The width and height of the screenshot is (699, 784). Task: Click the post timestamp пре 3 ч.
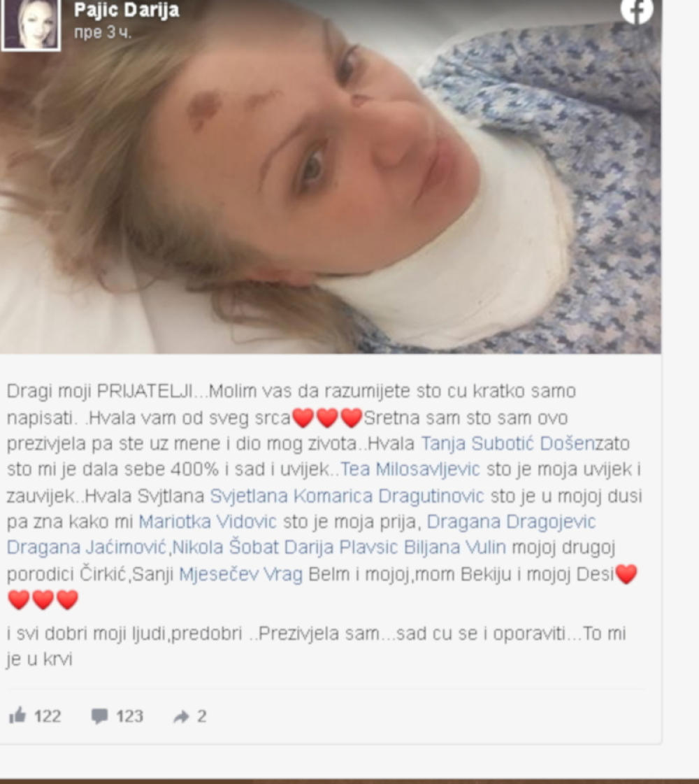point(103,32)
